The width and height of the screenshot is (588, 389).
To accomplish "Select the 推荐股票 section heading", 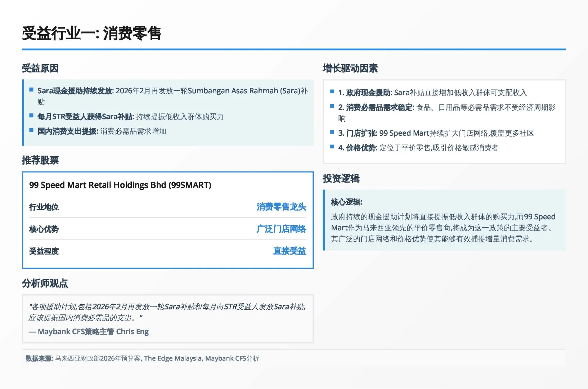I will click(x=40, y=160).
